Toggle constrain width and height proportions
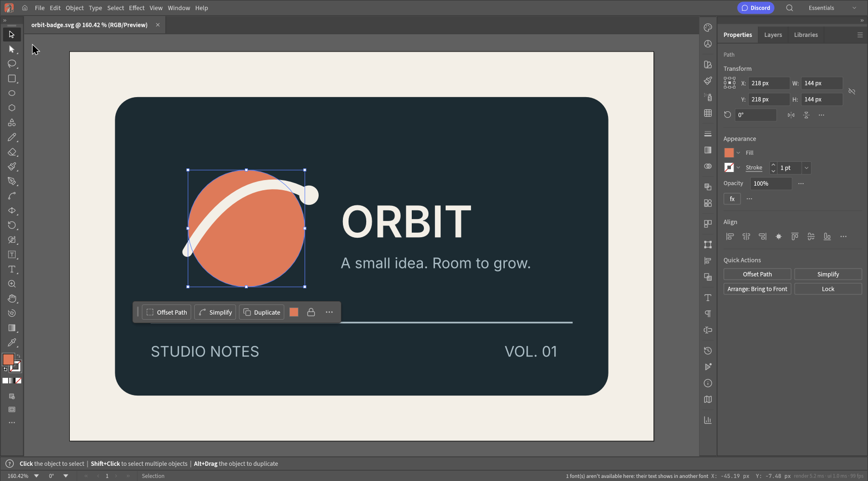The height and width of the screenshot is (481, 868). tap(852, 92)
